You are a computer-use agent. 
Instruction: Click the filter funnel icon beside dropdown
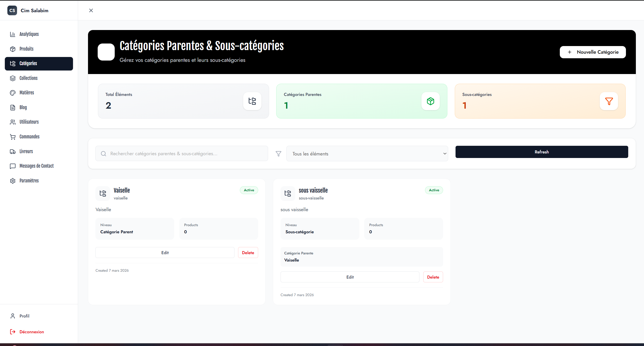click(278, 154)
